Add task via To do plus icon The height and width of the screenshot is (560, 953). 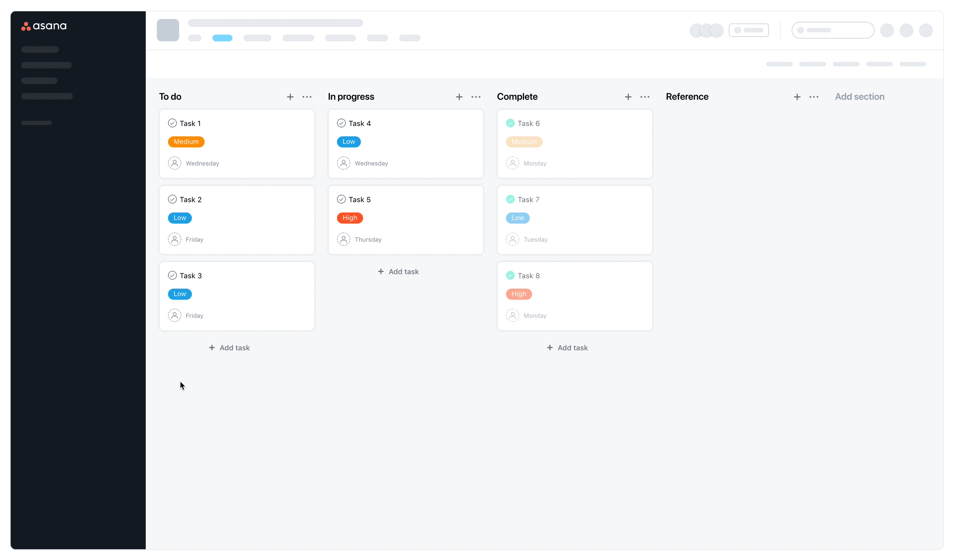[x=290, y=97]
